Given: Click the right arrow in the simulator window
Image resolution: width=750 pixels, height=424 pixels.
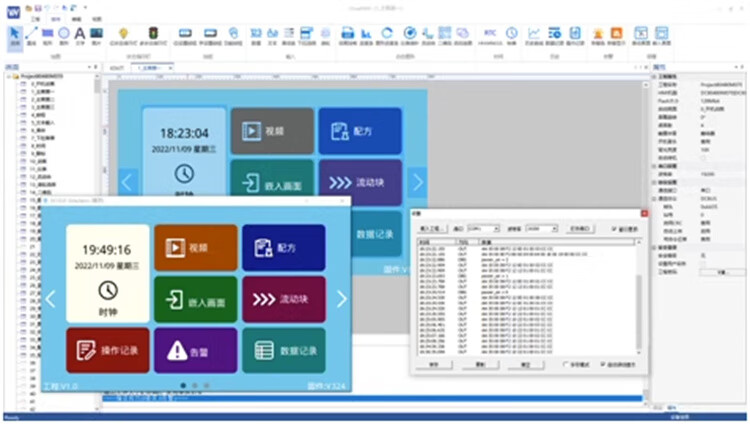Looking at the screenshot, I should [x=341, y=298].
